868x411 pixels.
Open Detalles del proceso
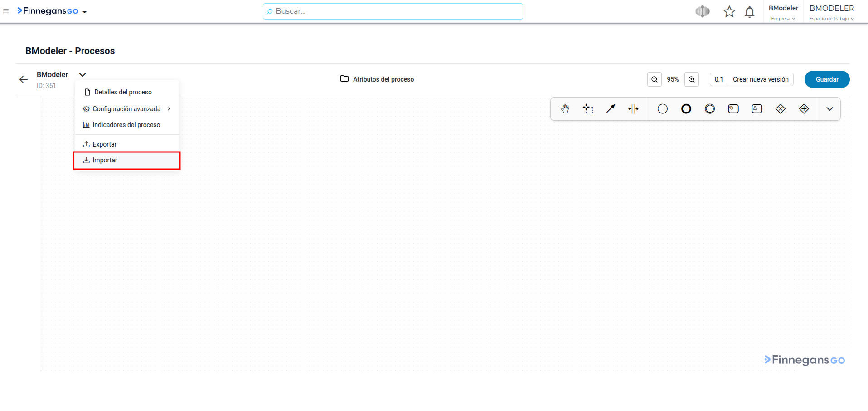(127, 92)
